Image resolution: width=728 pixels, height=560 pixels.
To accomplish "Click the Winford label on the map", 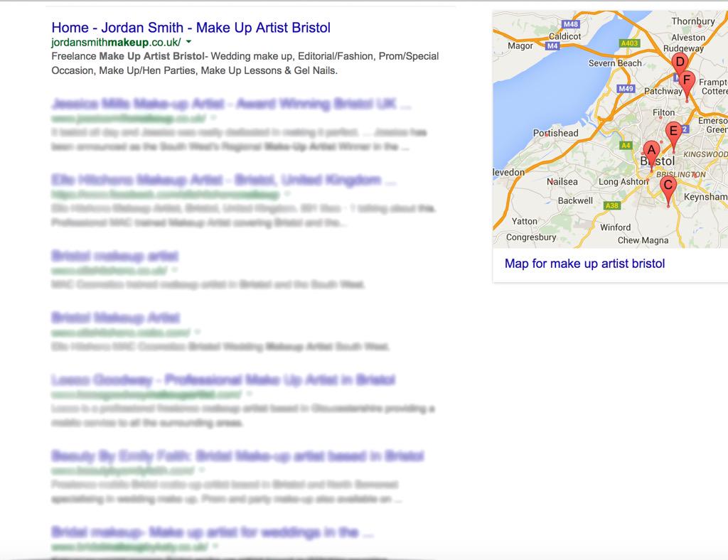I will pyautogui.click(x=615, y=227).
